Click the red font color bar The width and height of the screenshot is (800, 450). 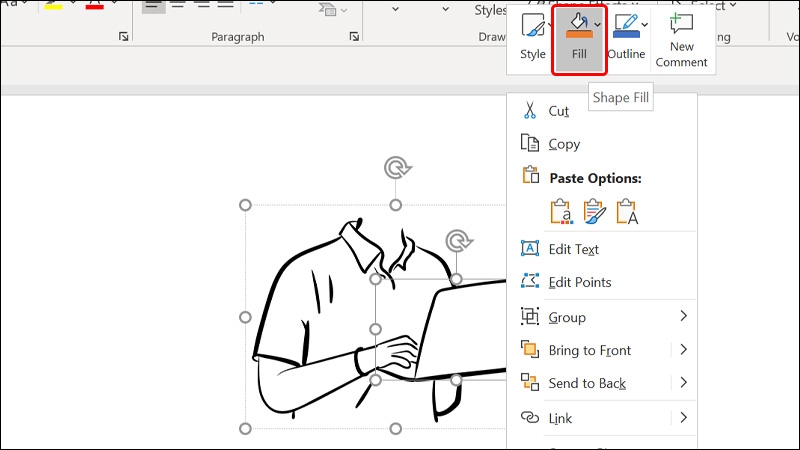94,7
